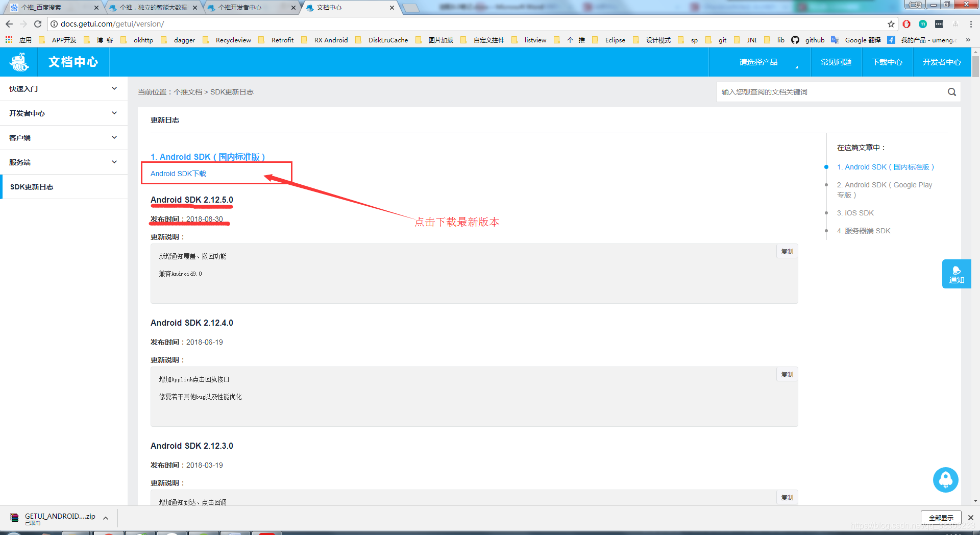
Task: Open the 我的产品 - umeng bookmark
Action: 921,40
